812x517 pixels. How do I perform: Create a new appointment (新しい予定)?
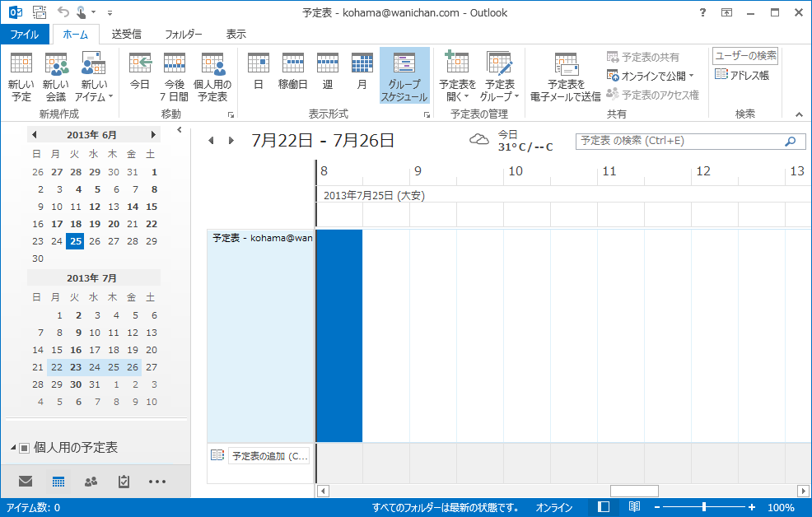click(x=21, y=77)
